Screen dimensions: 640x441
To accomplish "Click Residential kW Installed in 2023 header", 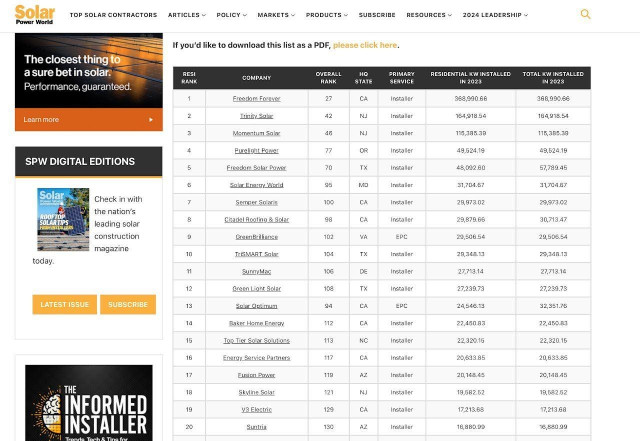I will 470,78.
